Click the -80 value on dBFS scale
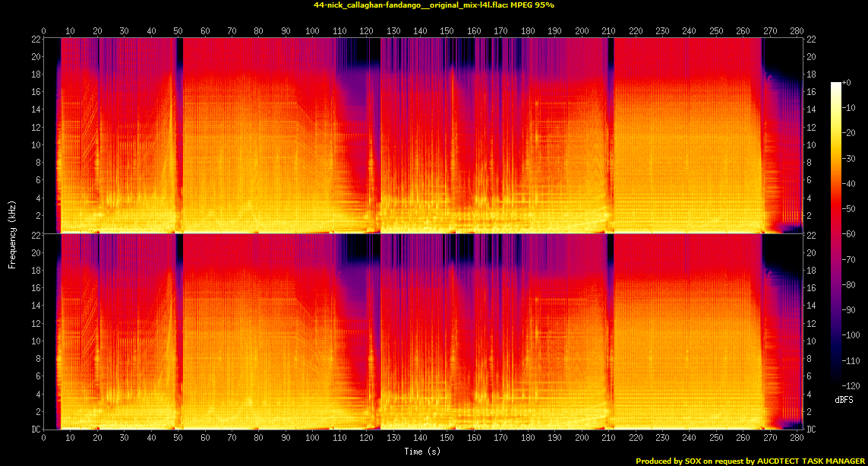 click(x=848, y=285)
